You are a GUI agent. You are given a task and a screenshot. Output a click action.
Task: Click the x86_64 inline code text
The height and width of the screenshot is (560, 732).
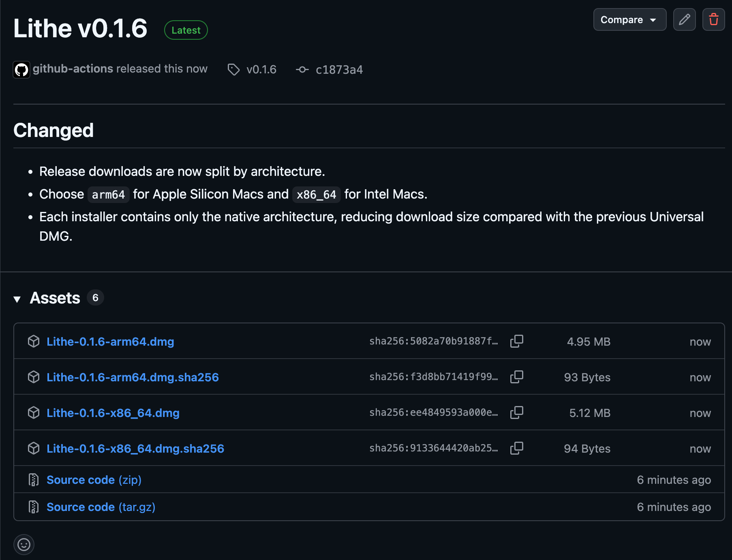pyautogui.click(x=317, y=195)
